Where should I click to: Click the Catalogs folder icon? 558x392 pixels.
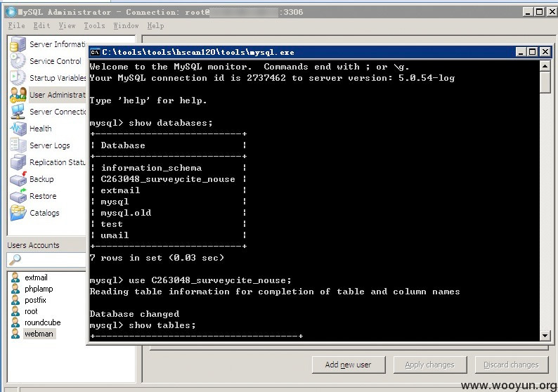18,213
